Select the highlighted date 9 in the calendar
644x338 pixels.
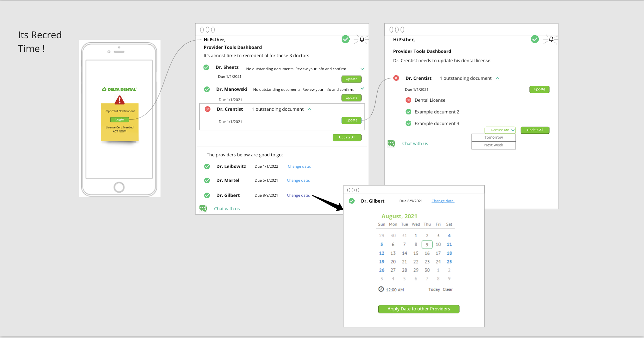click(427, 245)
